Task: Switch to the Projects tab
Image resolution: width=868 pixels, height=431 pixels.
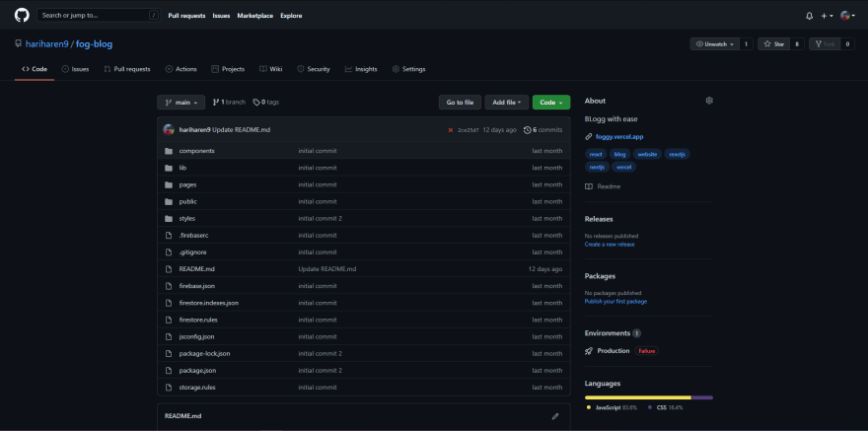Action: pyautogui.click(x=228, y=69)
